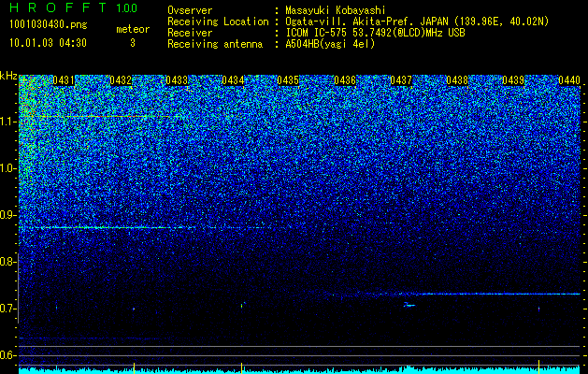Click the 0435 time label
The height and width of the screenshot is (374, 588).
pyautogui.click(x=288, y=80)
